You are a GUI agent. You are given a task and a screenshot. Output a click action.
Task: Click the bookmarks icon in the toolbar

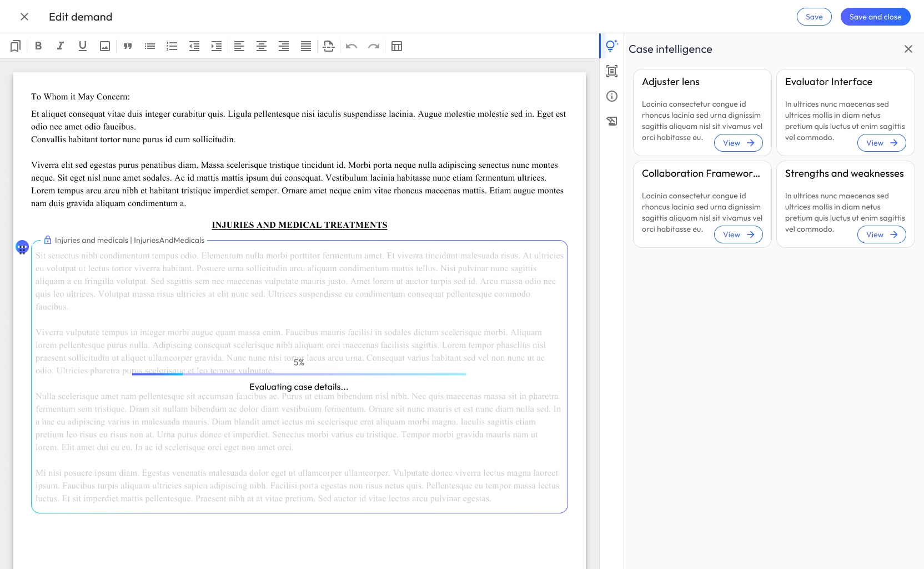pos(16,46)
